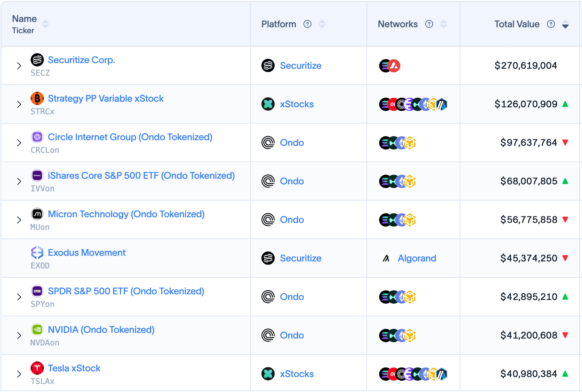Open SPDR S&P 500 ETF (Ondo Tokenized) link
This screenshot has height=392, width=582.
tap(126, 291)
